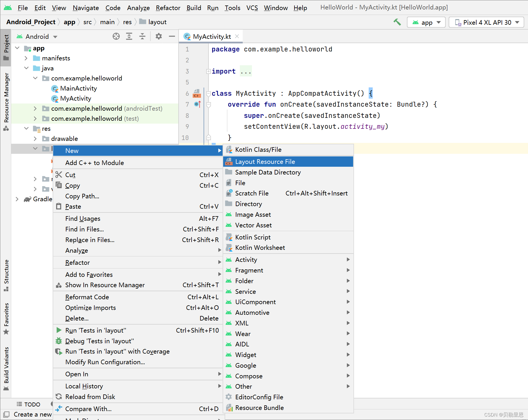
Task: Hide the Project panel with minus icon
Action: click(172, 37)
